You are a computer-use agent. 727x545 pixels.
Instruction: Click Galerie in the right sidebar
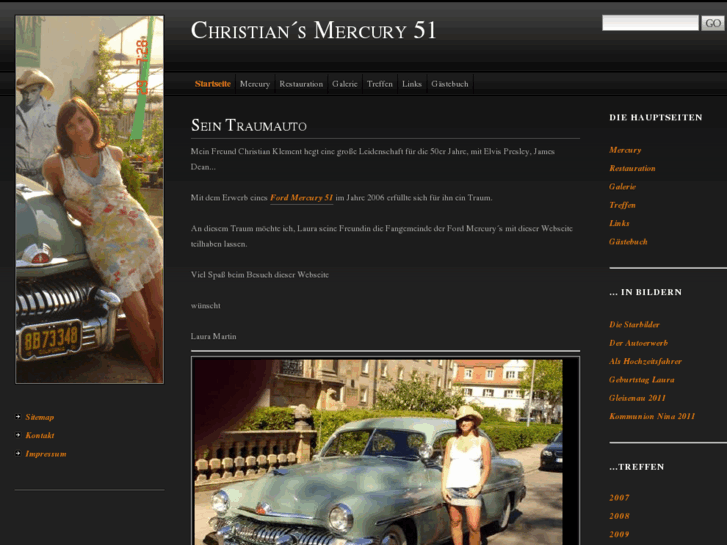pos(622,186)
